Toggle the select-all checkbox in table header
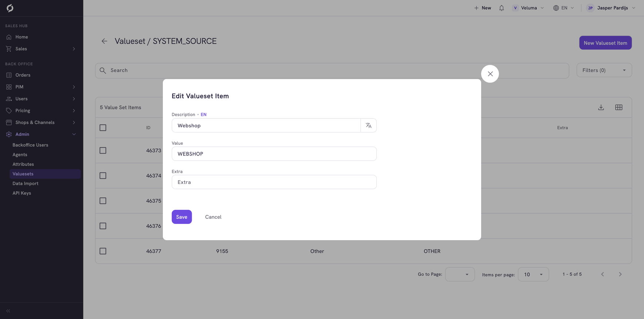 pyautogui.click(x=103, y=128)
